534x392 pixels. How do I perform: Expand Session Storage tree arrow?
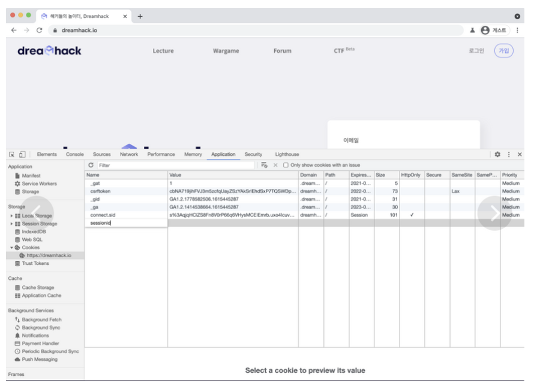click(11, 224)
